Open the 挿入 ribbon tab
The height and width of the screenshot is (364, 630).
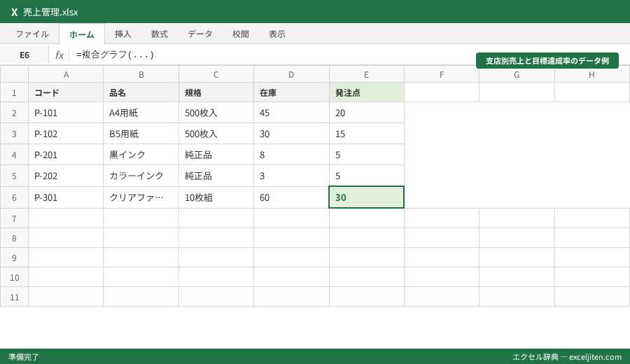click(123, 34)
